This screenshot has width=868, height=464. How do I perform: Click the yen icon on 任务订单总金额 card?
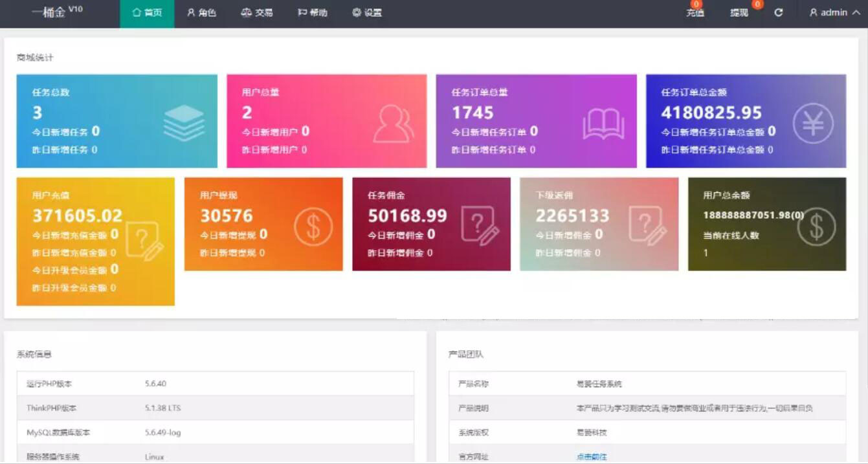coord(814,123)
